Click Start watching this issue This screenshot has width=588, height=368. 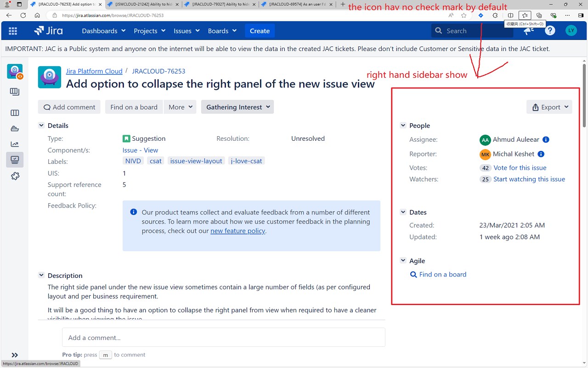529,179
